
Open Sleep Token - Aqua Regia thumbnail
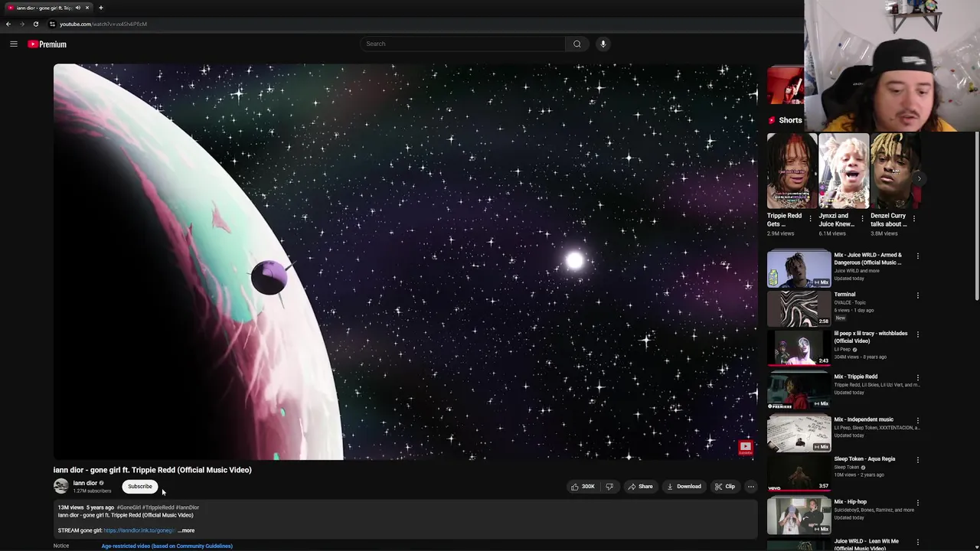click(x=799, y=472)
